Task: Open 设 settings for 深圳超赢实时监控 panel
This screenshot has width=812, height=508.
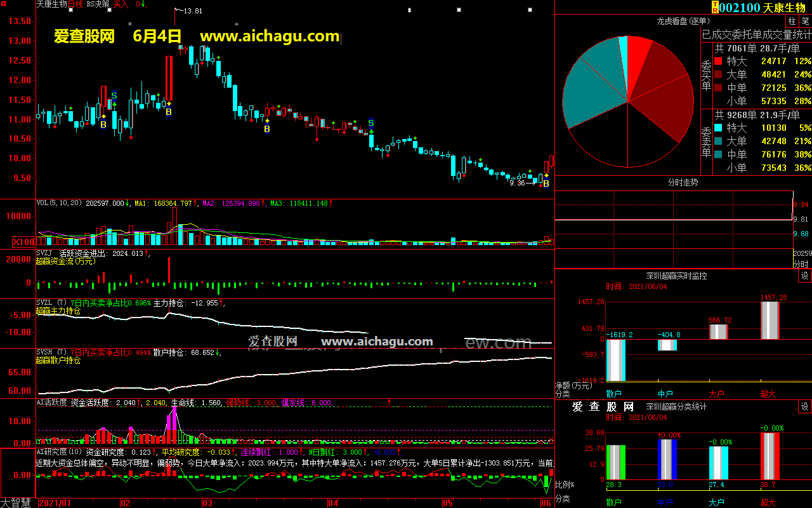Action: 805,276
